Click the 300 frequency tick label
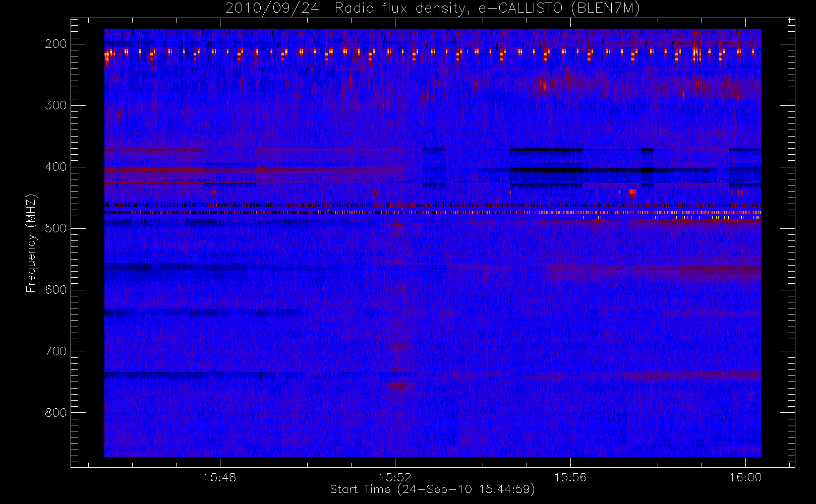This screenshot has height=504, width=816. pyautogui.click(x=56, y=105)
